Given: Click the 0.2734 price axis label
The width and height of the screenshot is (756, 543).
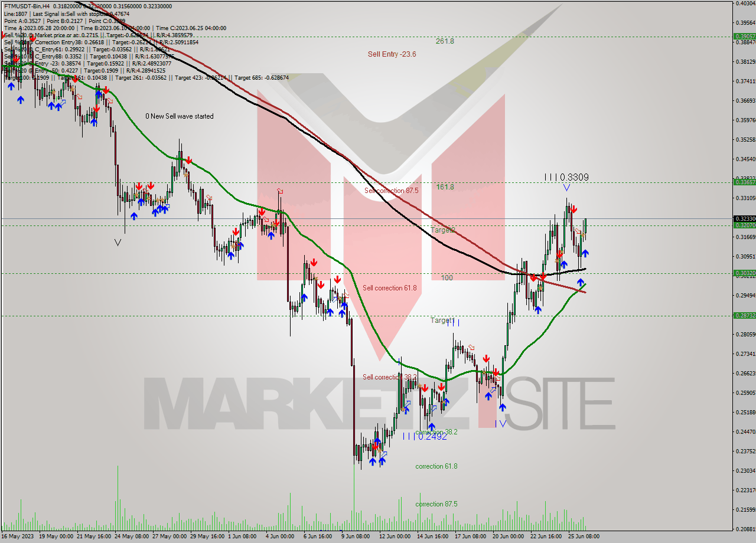Looking at the screenshot, I should click(745, 354).
